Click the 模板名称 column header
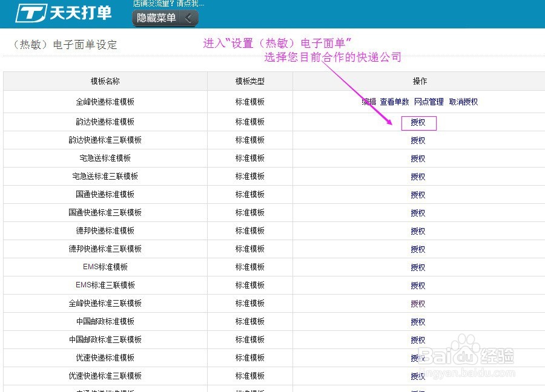 click(105, 81)
